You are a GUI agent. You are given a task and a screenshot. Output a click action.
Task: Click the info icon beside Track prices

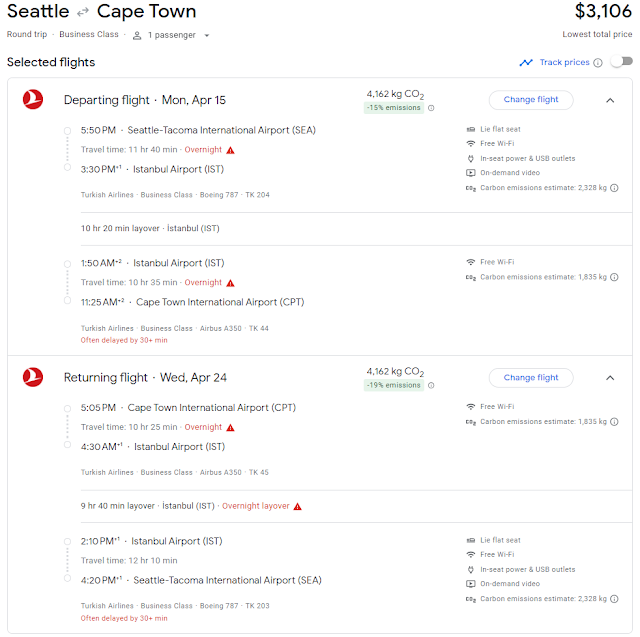598,63
